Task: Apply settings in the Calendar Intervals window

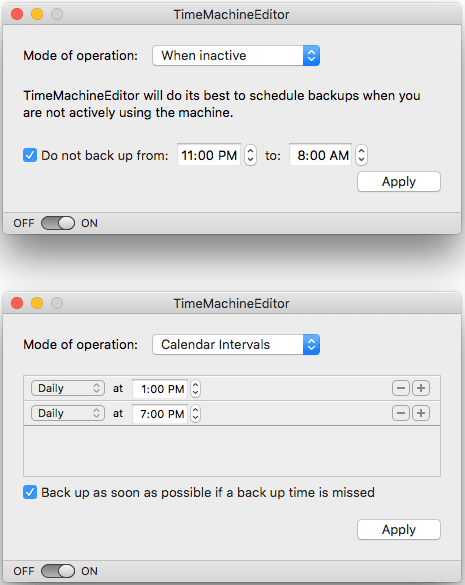Action: 399,529
